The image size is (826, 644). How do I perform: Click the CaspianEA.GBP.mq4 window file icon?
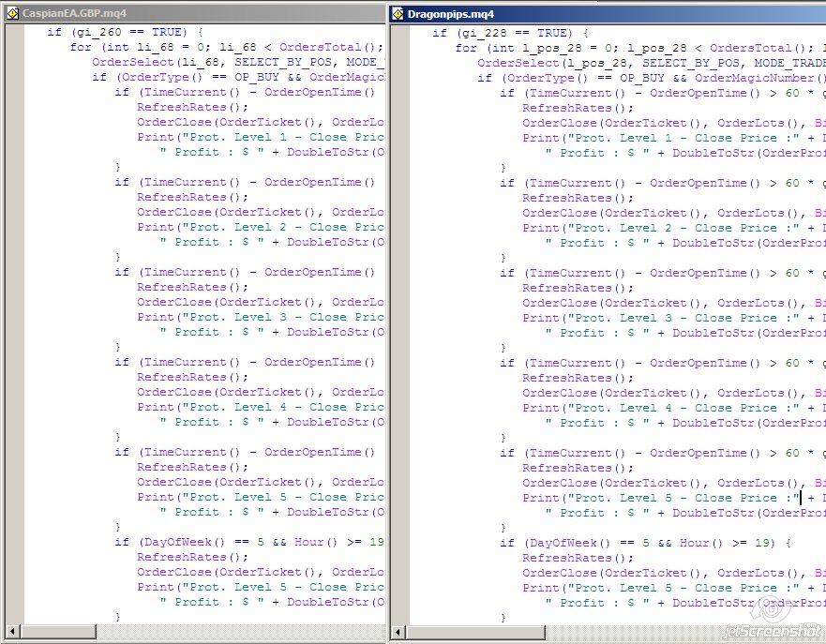click(x=12, y=13)
